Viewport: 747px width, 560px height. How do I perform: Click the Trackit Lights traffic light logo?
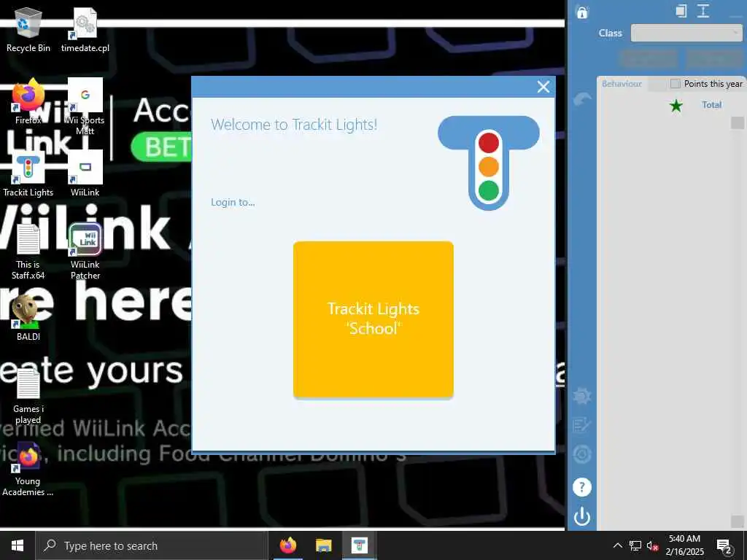tap(488, 163)
